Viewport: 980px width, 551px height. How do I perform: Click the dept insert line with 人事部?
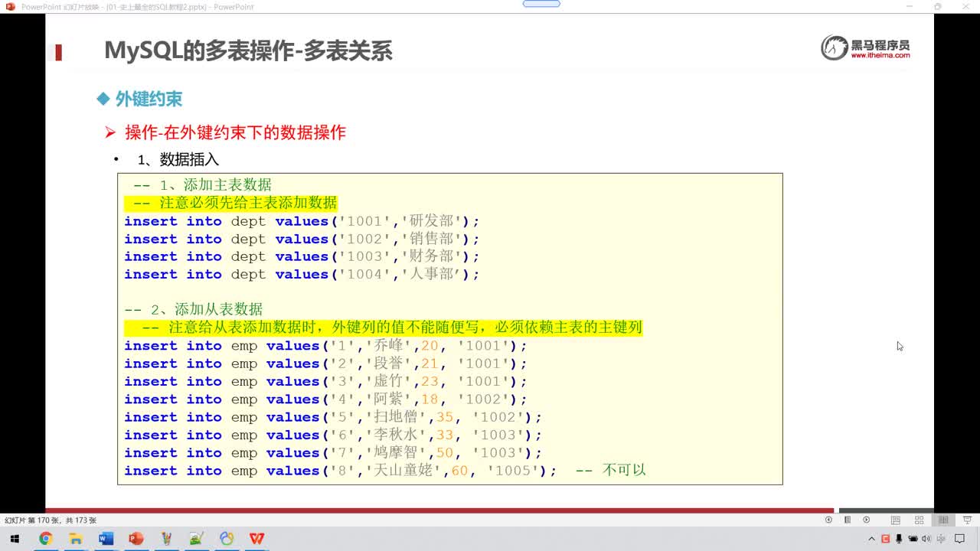point(302,274)
